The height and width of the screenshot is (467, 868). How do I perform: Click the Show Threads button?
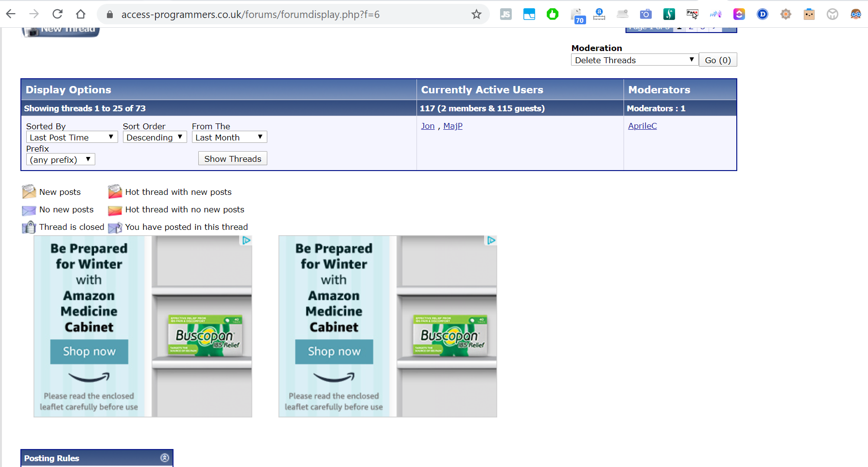click(233, 158)
